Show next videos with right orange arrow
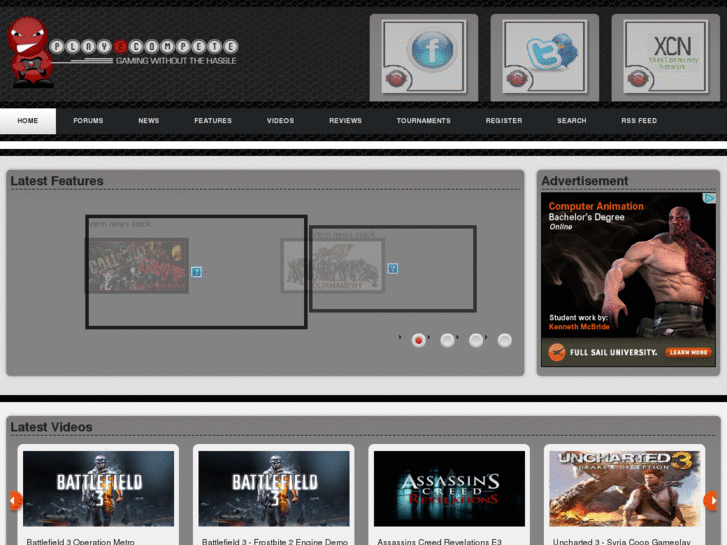The height and width of the screenshot is (545, 727). tap(711, 501)
